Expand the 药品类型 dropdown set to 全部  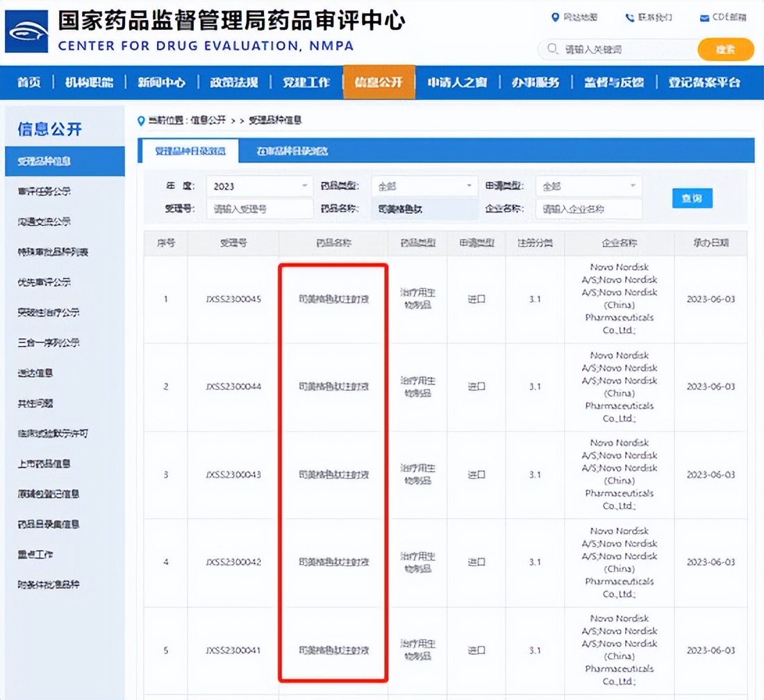point(424,186)
